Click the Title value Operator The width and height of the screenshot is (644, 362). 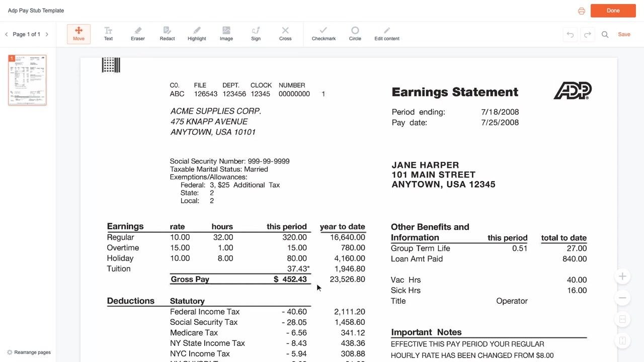pyautogui.click(x=512, y=301)
